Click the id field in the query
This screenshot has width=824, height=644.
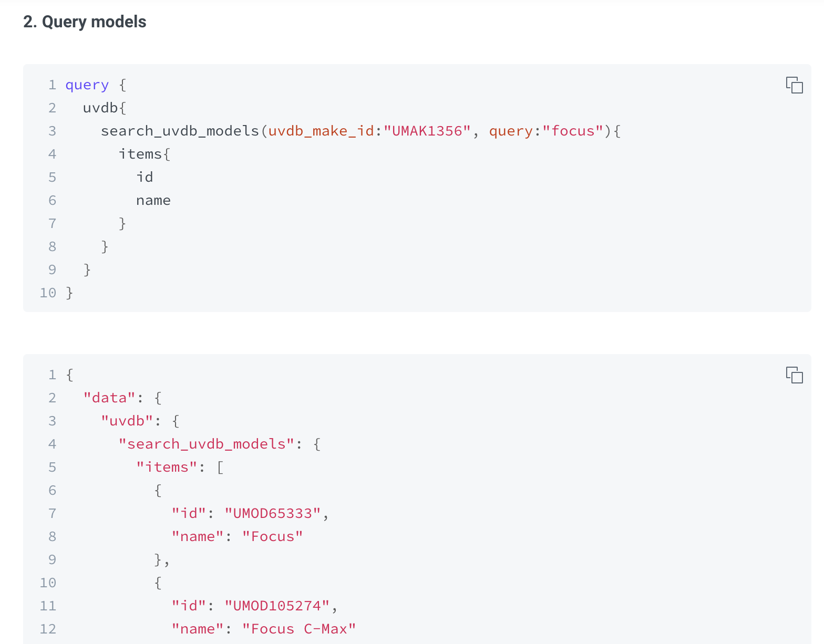(x=145, y=177)
